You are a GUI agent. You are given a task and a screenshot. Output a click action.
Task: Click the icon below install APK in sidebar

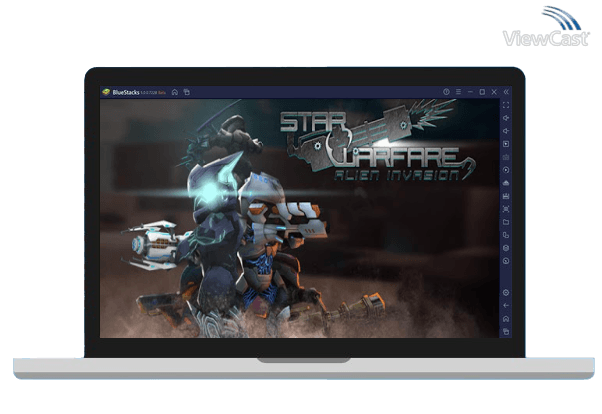click(506, 196)
